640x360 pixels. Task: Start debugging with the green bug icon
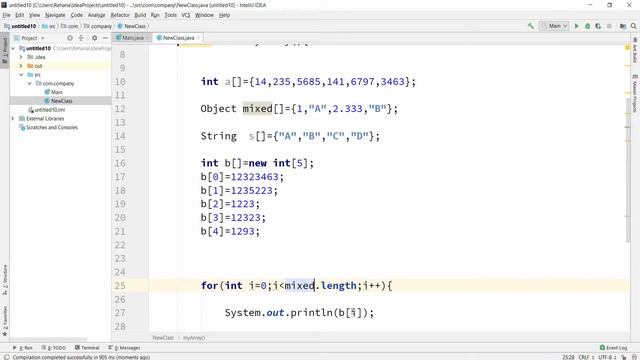[x=587, y=26]
